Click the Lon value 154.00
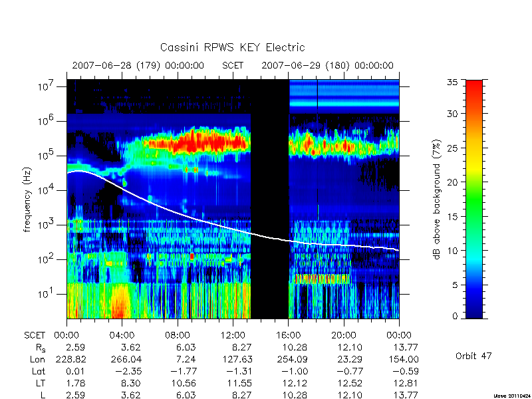532x399 pixels. pos(404,359)
